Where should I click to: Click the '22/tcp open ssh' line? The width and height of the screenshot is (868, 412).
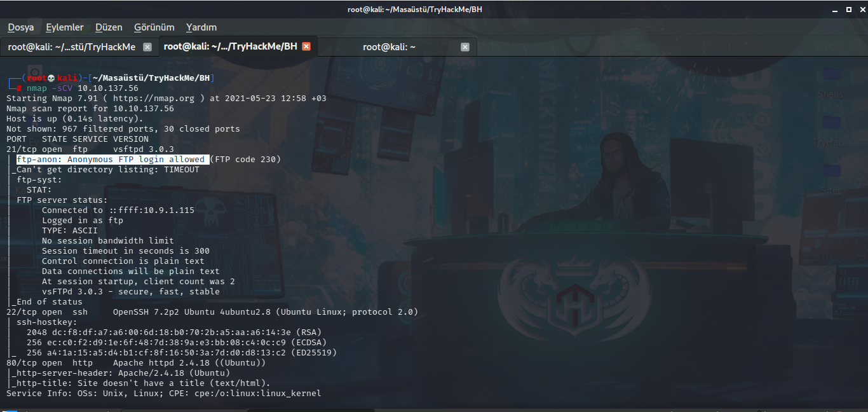tap(212, 312)
